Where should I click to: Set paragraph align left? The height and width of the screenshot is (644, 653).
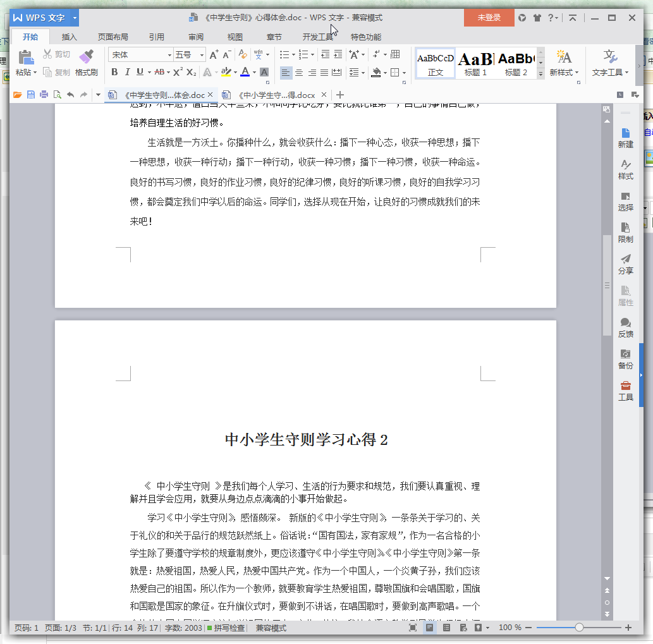(286, 73)
